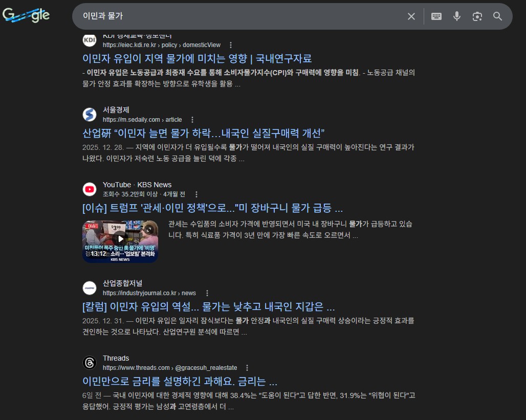This screenshot has height=420, width=526.
Task: Open more options for KDI result
Action: point(231,45)
